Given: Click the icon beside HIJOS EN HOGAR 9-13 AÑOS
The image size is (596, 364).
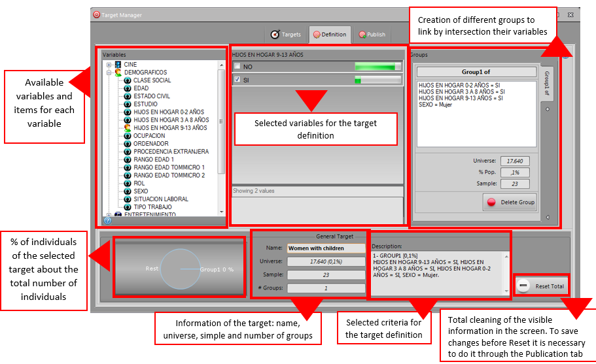Looking at the screenshot, I should [x=128, y=128].
